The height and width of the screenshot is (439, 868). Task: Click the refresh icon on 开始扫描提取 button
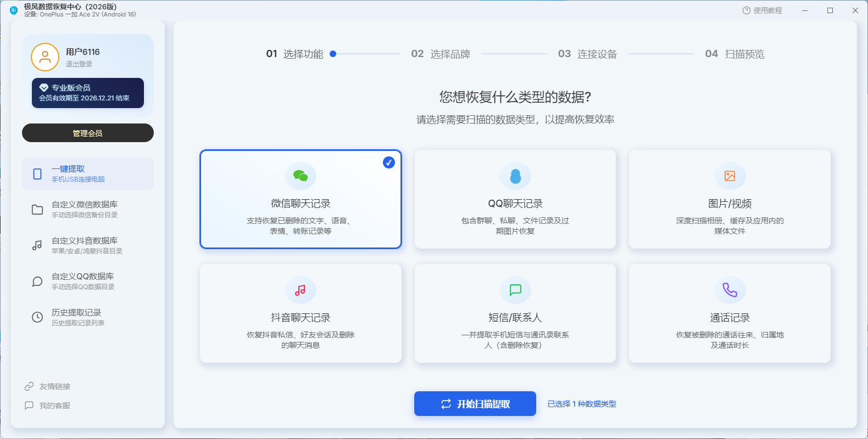click(446, 404)
